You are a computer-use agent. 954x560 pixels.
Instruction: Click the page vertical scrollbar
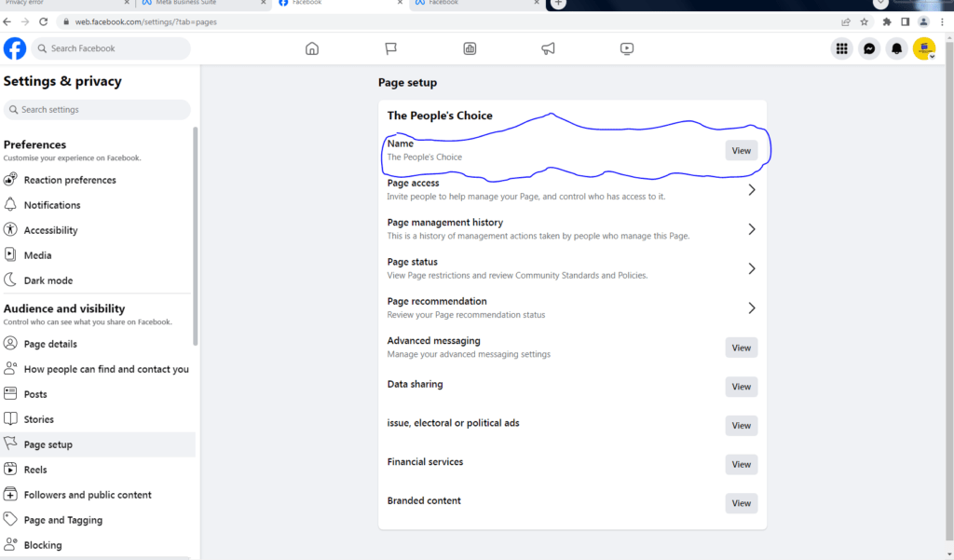pyautogui.click(x=949, y=293)
